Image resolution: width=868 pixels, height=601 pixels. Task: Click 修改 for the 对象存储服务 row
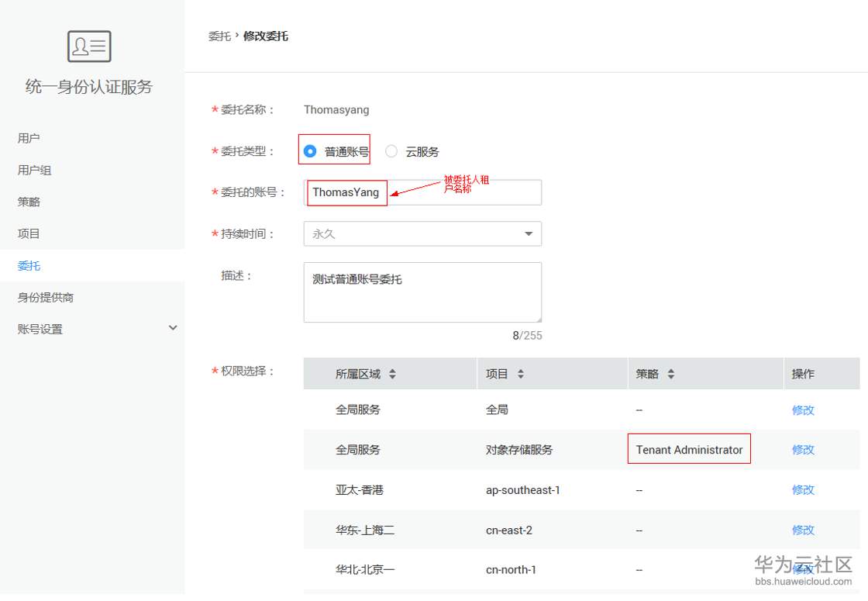click(x=803, y=450)
